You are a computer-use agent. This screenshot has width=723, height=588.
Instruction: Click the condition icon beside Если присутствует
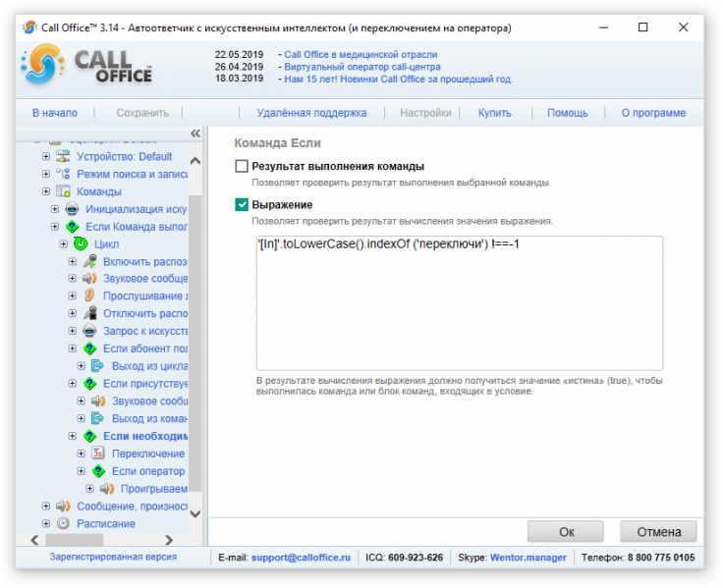(89, 384)
